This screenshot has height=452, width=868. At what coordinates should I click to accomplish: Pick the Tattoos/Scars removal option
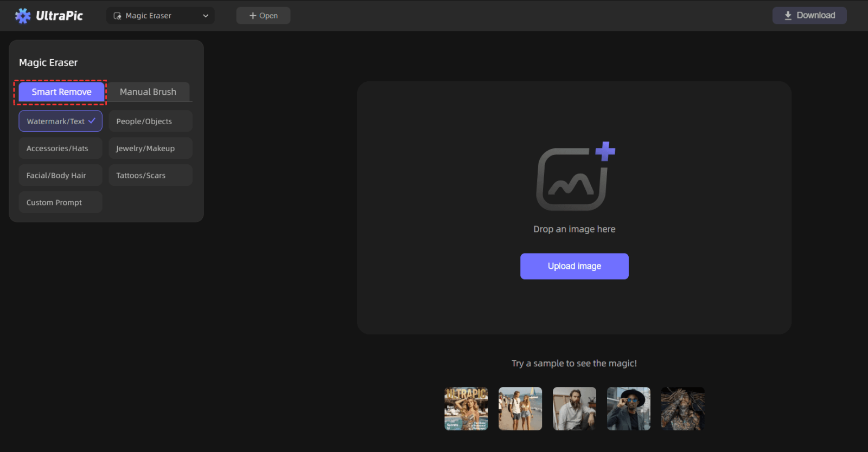(150, 176)
